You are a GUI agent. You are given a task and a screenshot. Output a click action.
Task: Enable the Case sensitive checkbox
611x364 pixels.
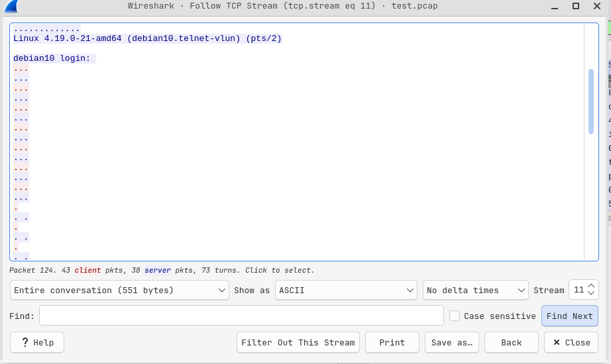point(455,316)
